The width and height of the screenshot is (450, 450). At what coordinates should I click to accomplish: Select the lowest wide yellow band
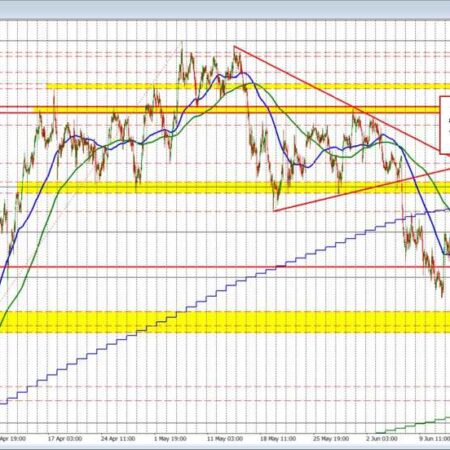pos(225,322)
